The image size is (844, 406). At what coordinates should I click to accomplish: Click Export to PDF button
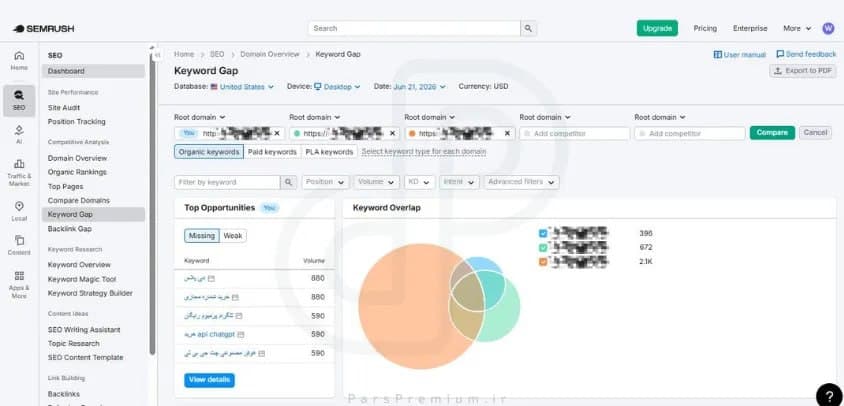pyautogui.click(x=803, y=71)
